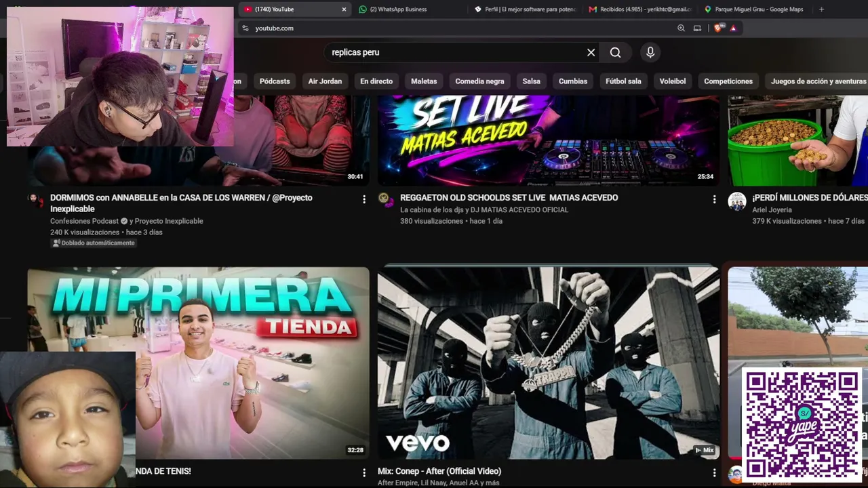868x488 pixels.
Task: Click the magnifying glass search button
Action: (615, 52)
